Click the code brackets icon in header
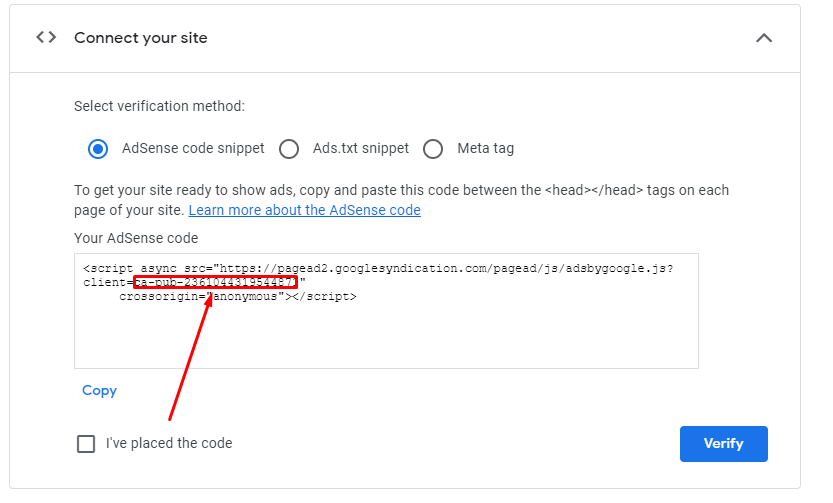Screen dimensions: 833x503 (x=46, y=37)
